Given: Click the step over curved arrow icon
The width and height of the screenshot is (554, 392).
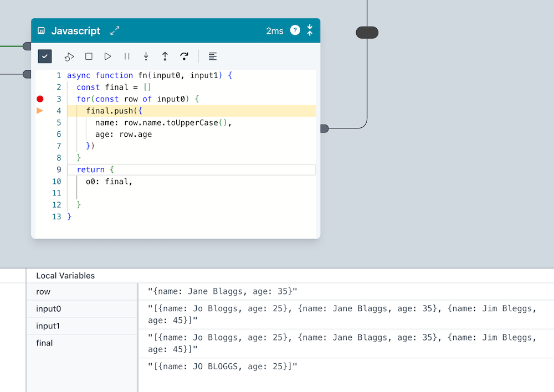Looking at the screenshot, I should pos(184,56).
